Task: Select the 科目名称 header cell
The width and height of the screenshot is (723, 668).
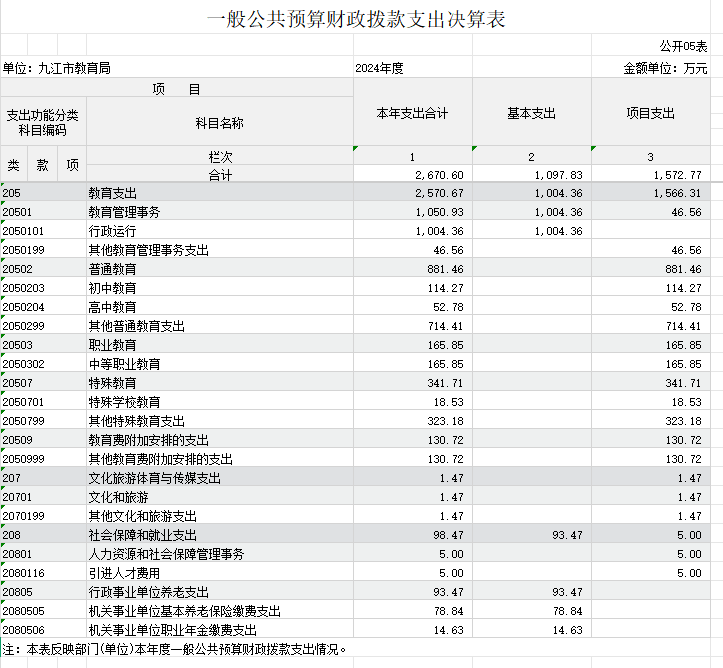Action: [219, 123]
